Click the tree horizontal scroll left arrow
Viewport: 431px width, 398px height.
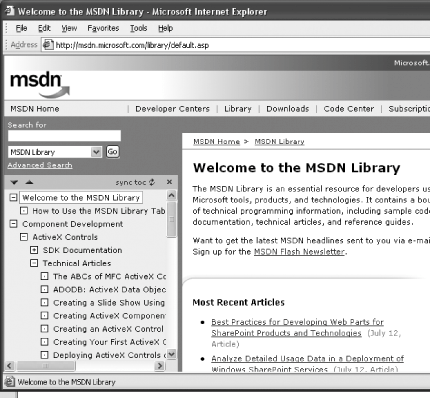pyautogui.click(x=10, y=366)
